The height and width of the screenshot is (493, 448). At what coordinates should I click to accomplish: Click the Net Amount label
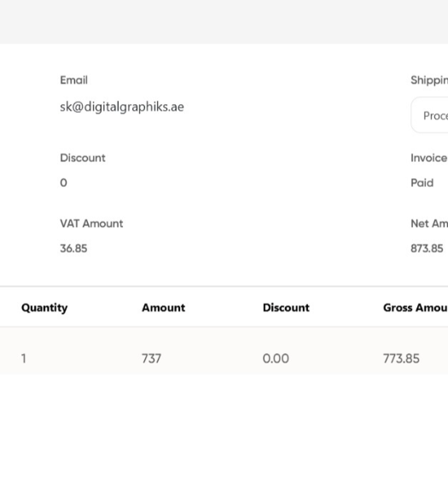tap(429, 223)
